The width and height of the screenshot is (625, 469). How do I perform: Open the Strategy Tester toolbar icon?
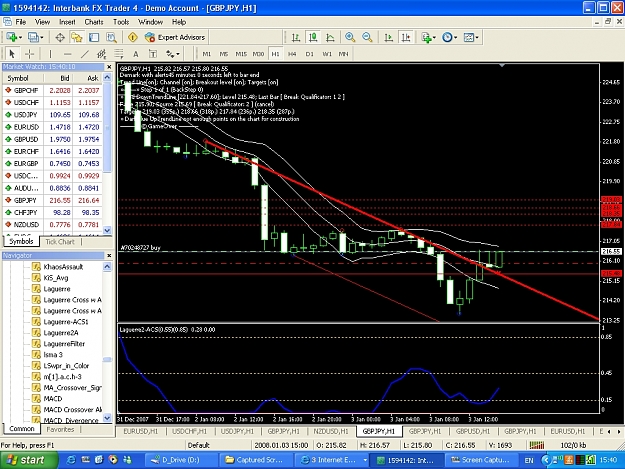111,37
